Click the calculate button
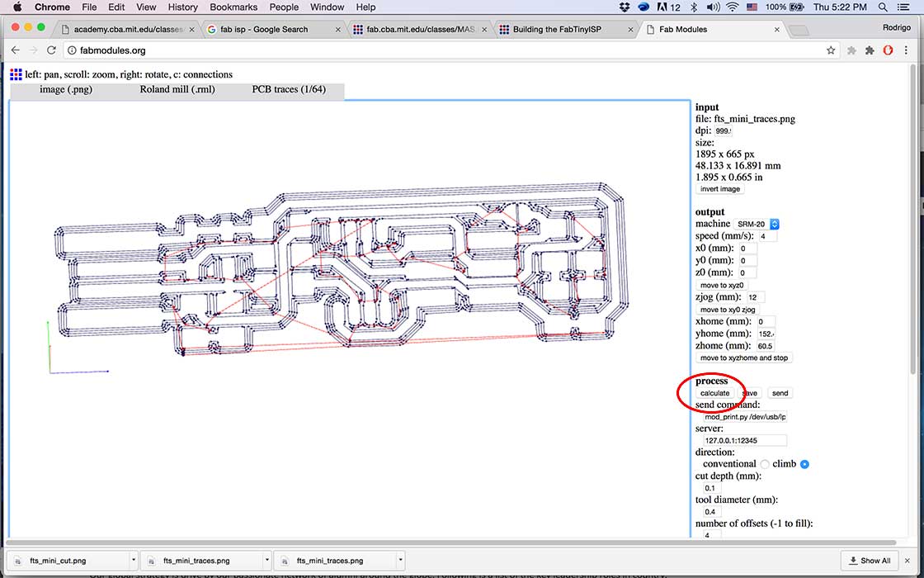 click(x=714, y=393)
